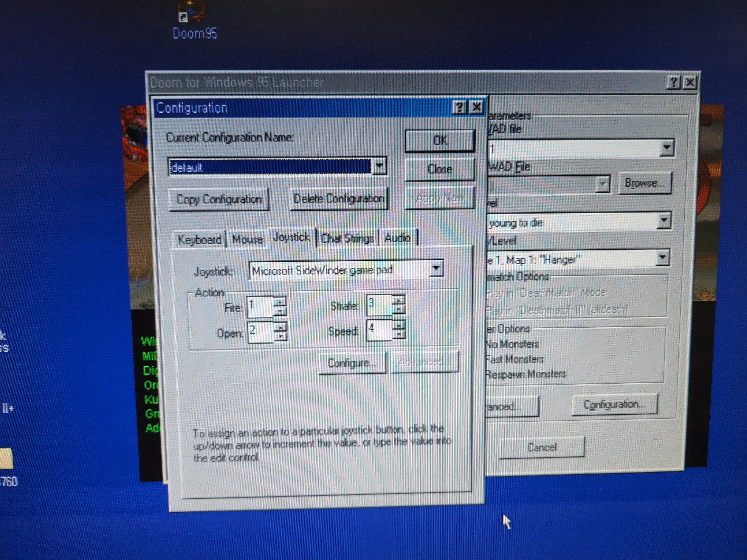
Task: Decrement the Open button value down arrow
Action: click(281, 337)
